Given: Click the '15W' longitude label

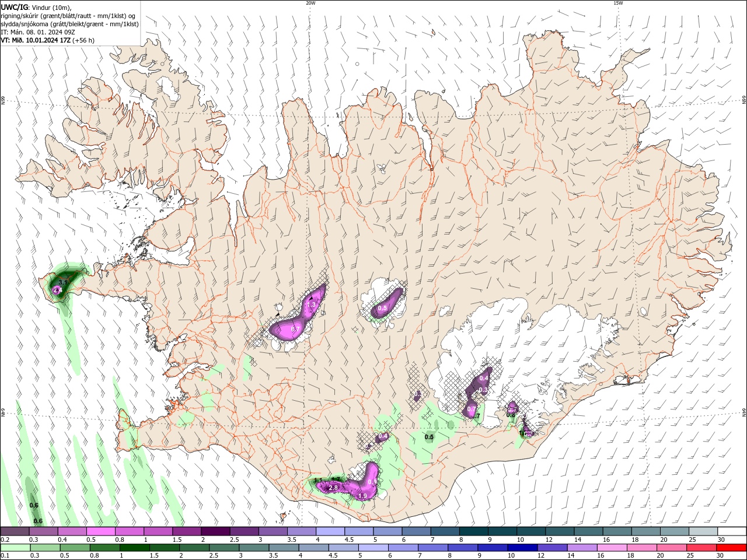Looking at the screenshot, I should coord(617,3).
